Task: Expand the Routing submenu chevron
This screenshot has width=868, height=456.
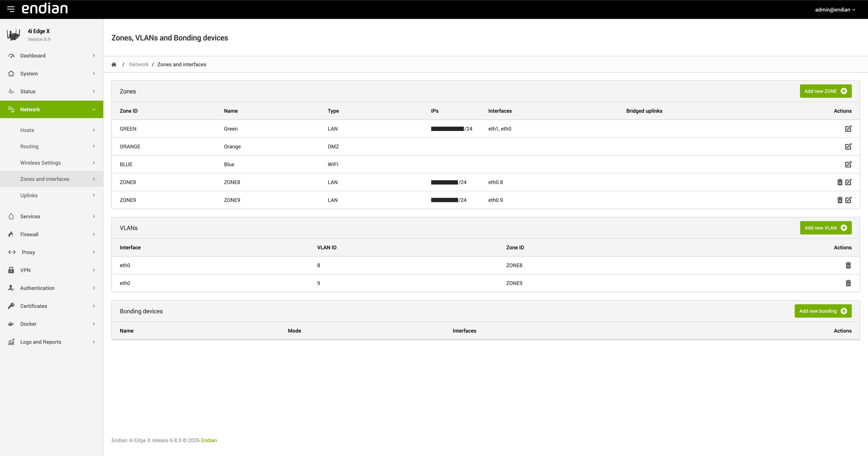Action: pos(94,146)
